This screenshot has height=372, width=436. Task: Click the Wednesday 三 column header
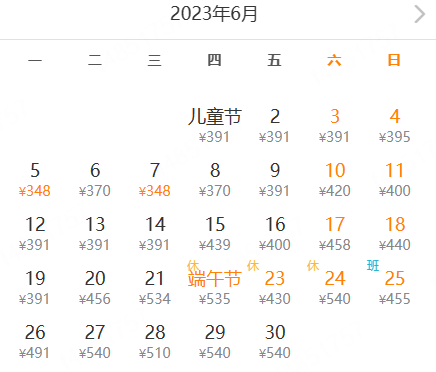155,60
